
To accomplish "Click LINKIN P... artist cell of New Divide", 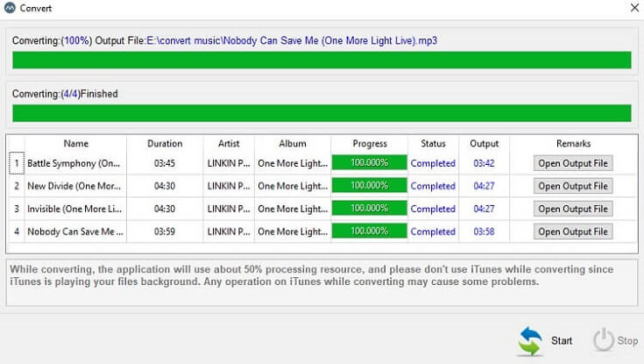I will click(x=229, y=186).
